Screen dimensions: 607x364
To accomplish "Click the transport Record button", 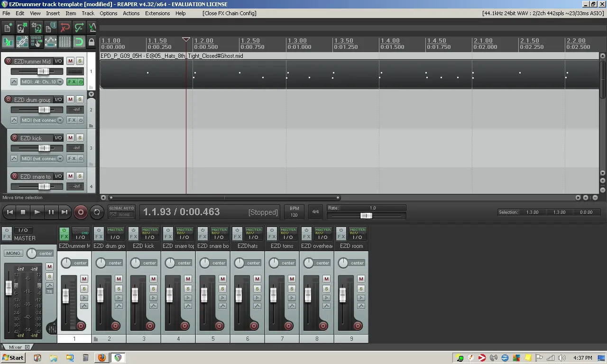I will point(81,212).
